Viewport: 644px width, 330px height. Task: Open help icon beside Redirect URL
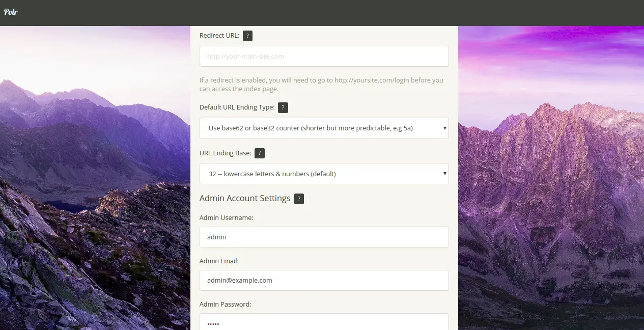[x=247, y=36]
